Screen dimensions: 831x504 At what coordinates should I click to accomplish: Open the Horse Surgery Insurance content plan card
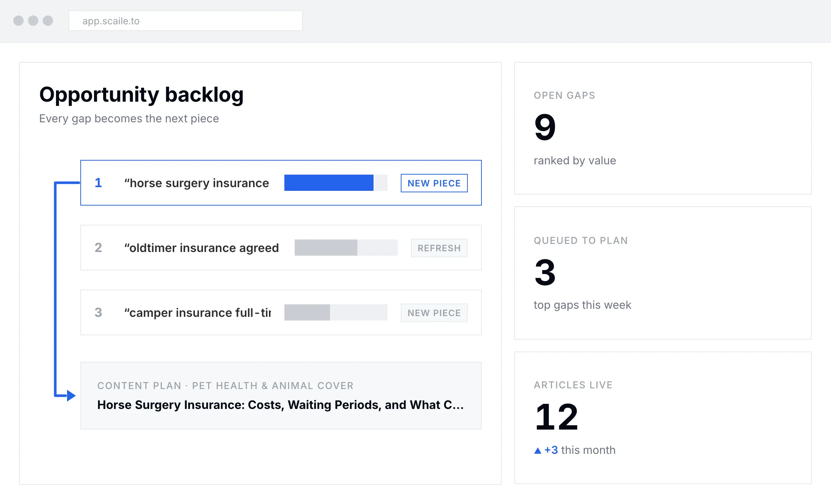281,396
